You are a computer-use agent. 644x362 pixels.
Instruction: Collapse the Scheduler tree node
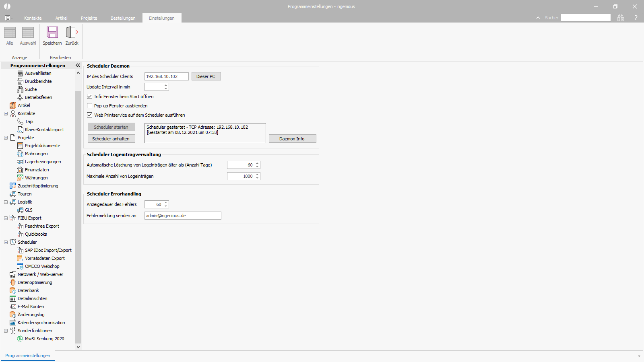(x=6, y=242)
